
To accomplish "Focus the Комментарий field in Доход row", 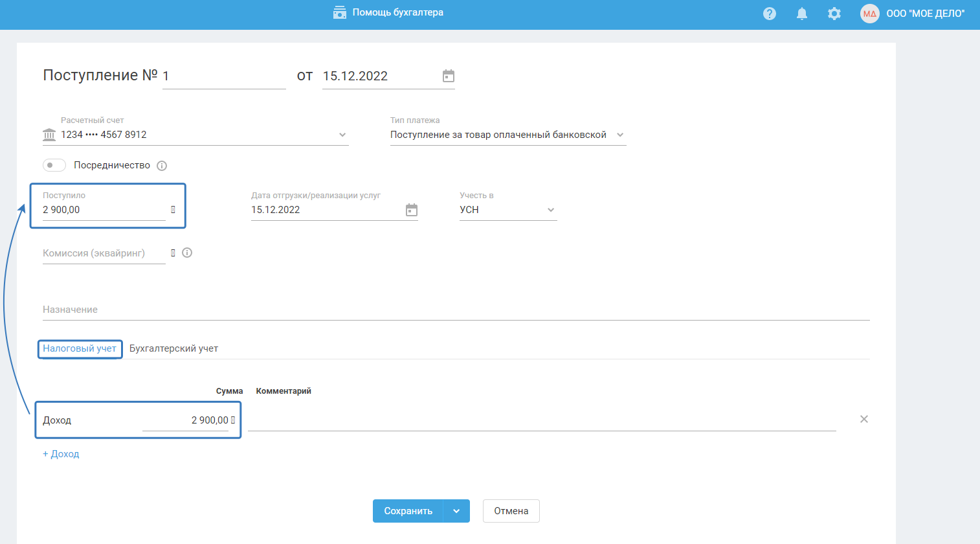I will (x=542, y=420).
